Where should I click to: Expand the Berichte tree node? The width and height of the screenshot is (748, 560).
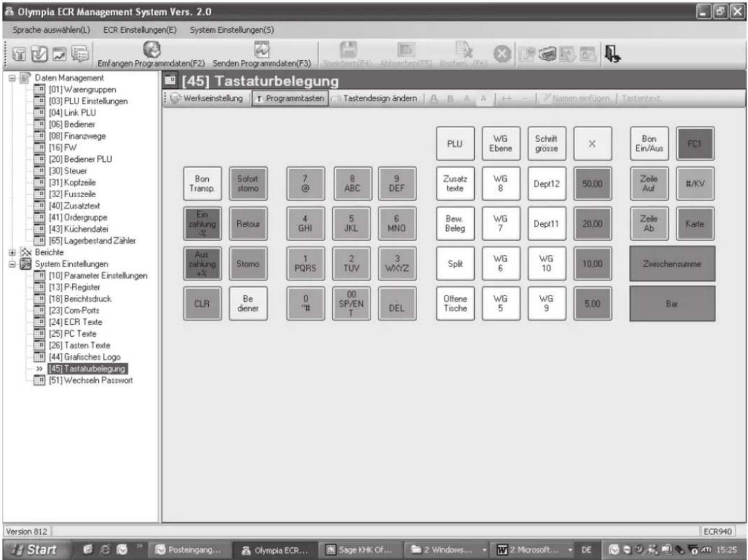12,252
